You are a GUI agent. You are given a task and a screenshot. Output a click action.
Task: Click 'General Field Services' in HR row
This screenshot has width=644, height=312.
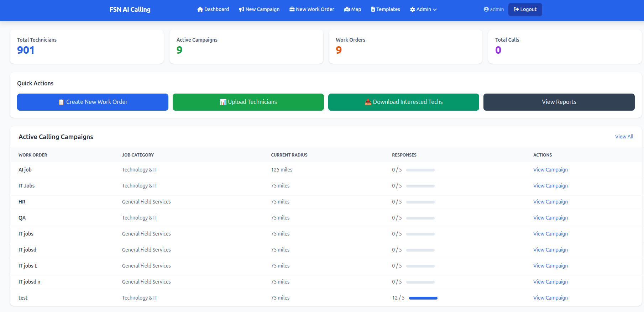(146, 202)
